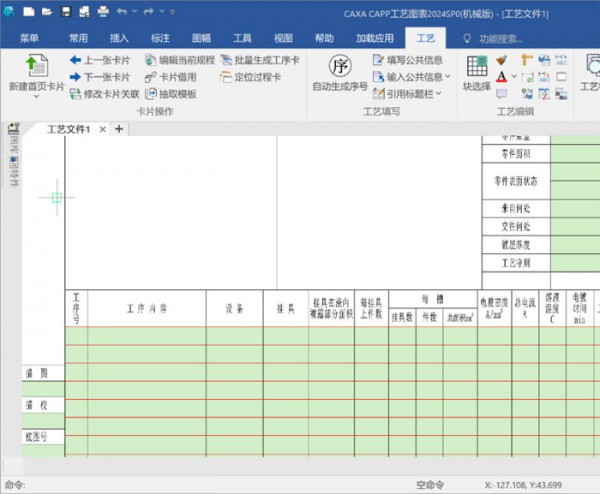Image resolution: width=600 pixels, height=494 pixels.
Task: Click the Print icon in the title bar
Action: click(103, 12)
